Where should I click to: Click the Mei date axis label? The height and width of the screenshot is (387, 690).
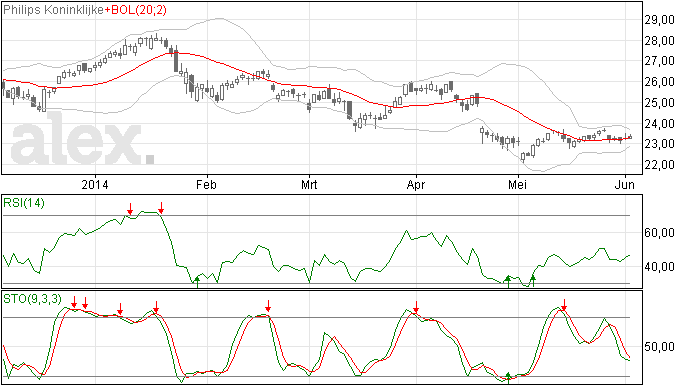coord(518,184)
